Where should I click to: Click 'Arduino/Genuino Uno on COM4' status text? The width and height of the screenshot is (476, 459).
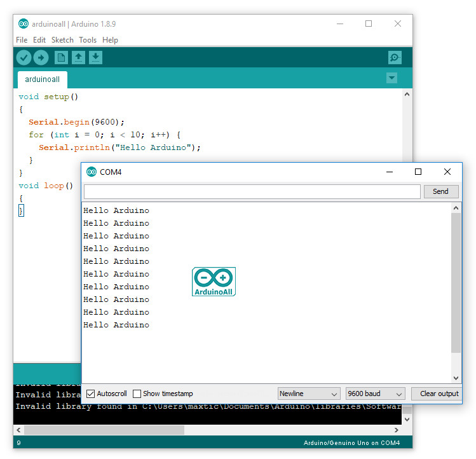click(x=351, y=443)
